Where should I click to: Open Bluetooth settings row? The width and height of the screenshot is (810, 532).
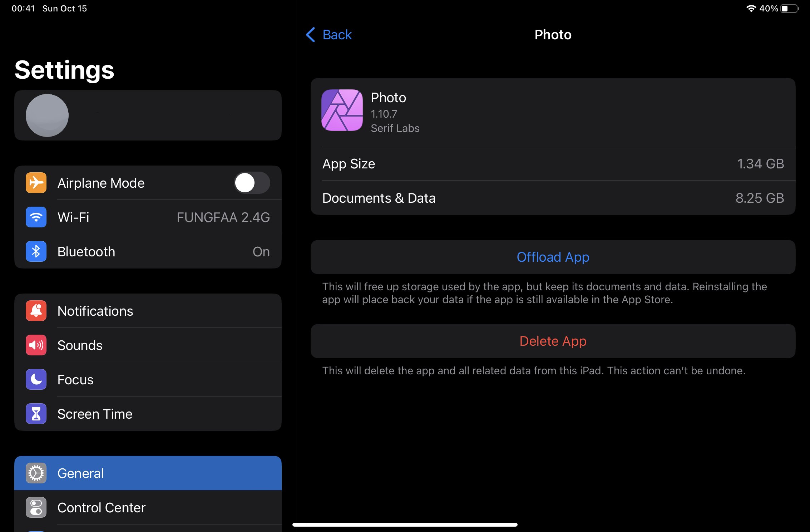[x=148, y=251]
